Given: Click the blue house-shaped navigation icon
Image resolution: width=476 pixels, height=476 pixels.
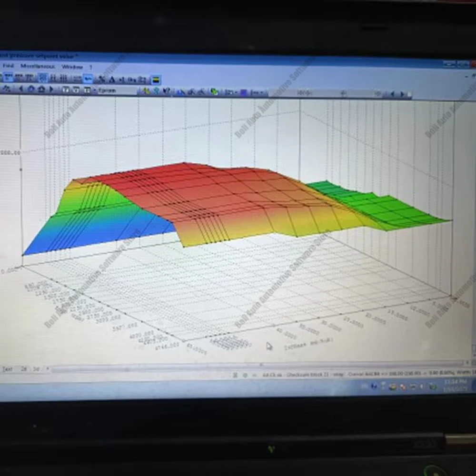Looking at the screenshot, I should tap(31, 89).
